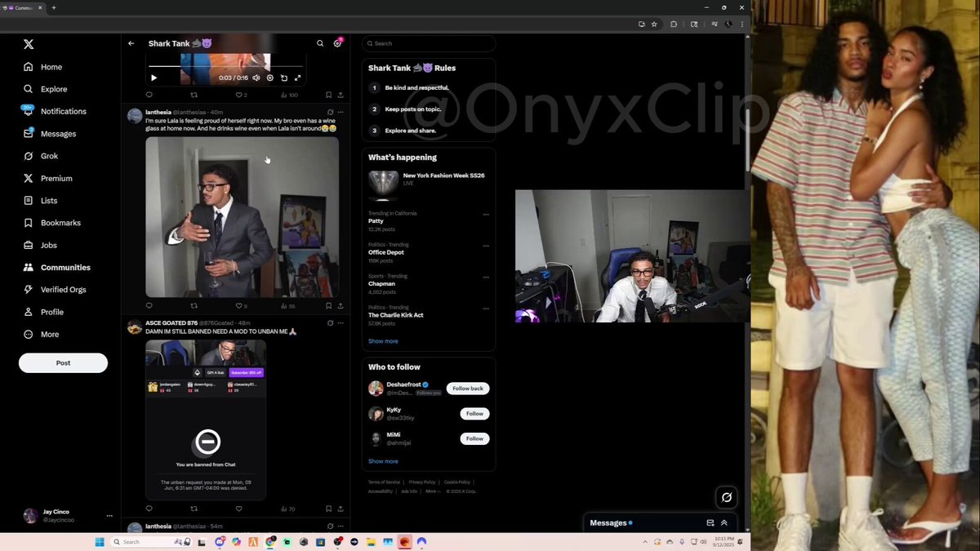Screen dimensions: 980x551
Task: Open Bookmarks in sidebar
Action: [x=52, y=223]
